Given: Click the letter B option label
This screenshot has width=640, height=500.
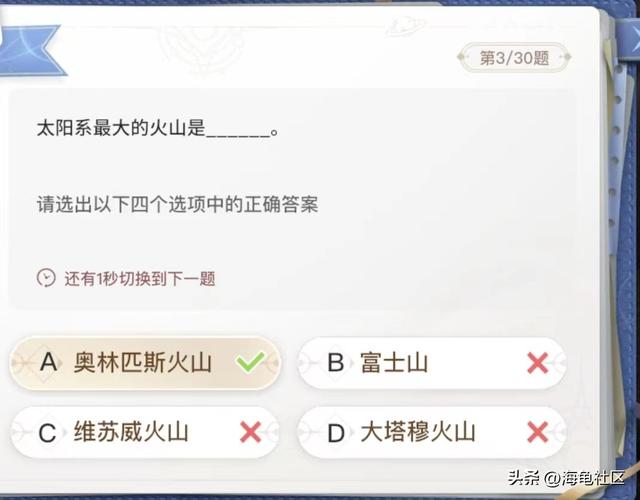Looking at the screenshot, I should [336, 363].
